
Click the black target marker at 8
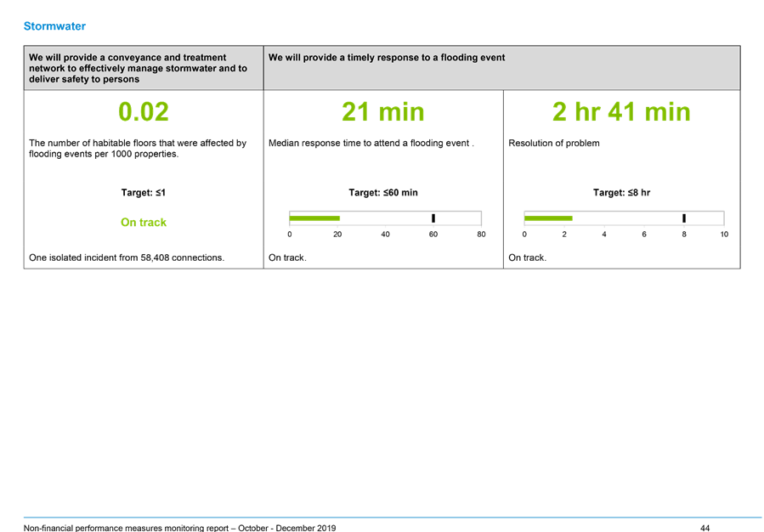[684, 218]
